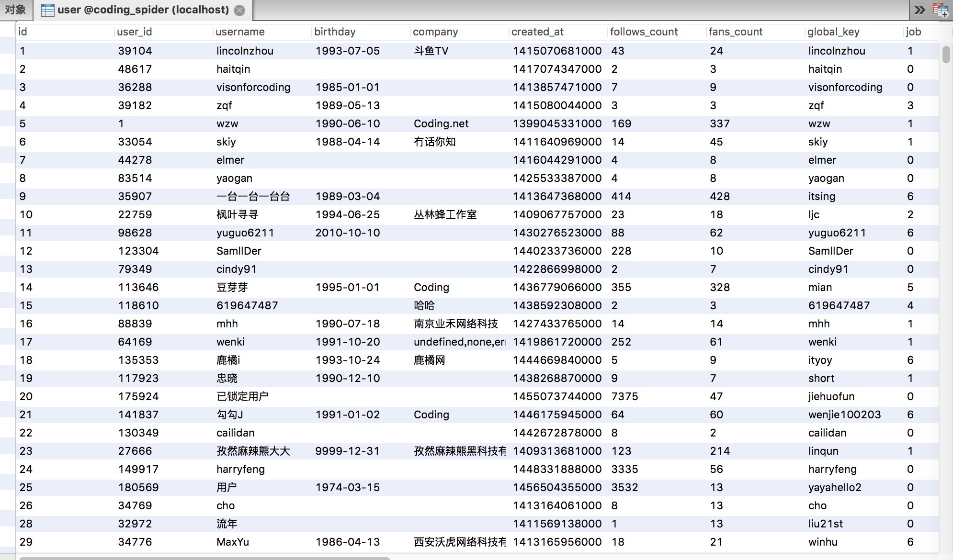Click the add-table icon at top right
The height and width of the screenshot is (560, 953).
941,10
